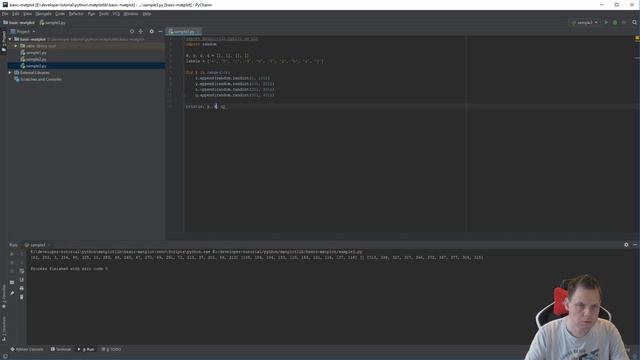Click the Structure vertical tab
Image resolution: width=640 pixels, height=360 pixels.
(x=4, y=329)
